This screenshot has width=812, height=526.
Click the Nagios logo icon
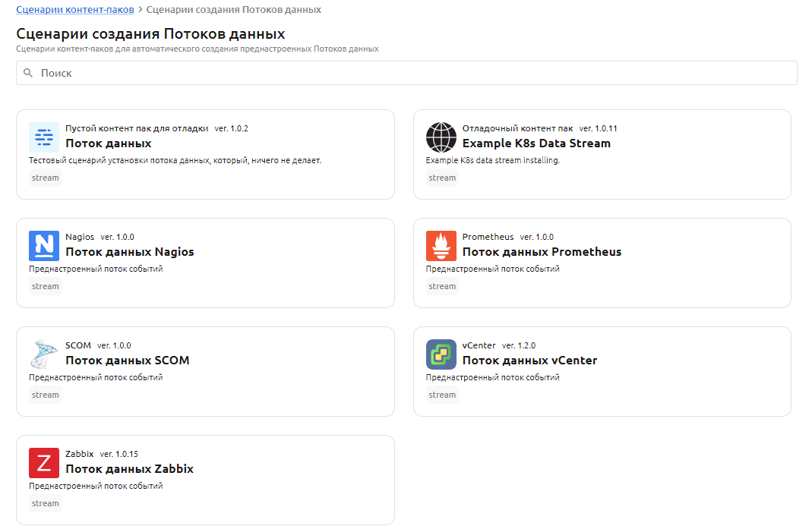click(44, 246)
